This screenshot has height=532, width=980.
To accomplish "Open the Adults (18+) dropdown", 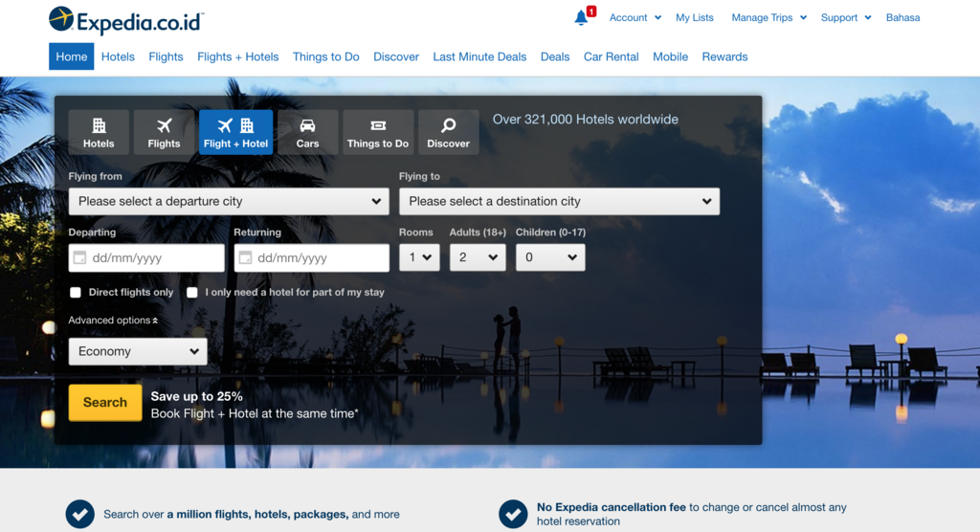I will [x=478, y=257].
